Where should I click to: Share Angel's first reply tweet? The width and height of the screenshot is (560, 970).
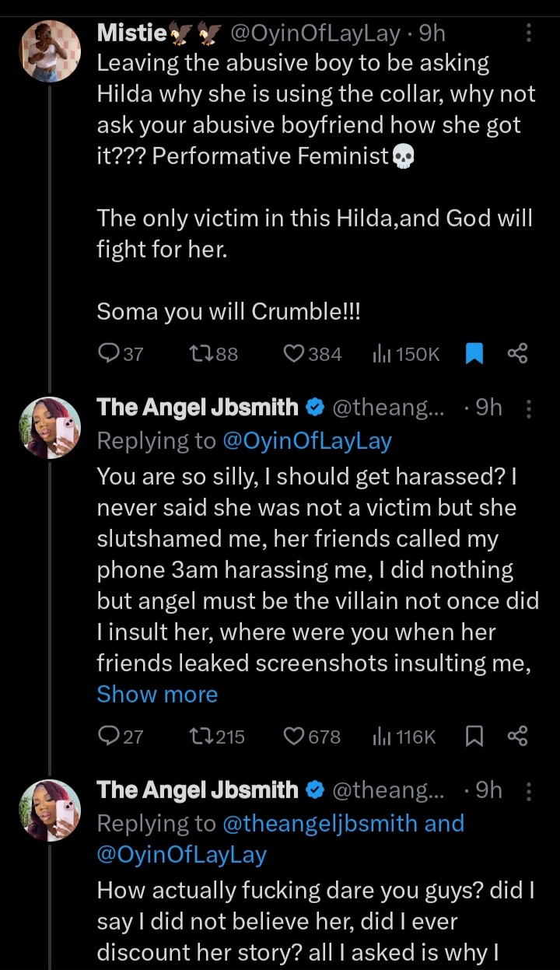(518, 736)
